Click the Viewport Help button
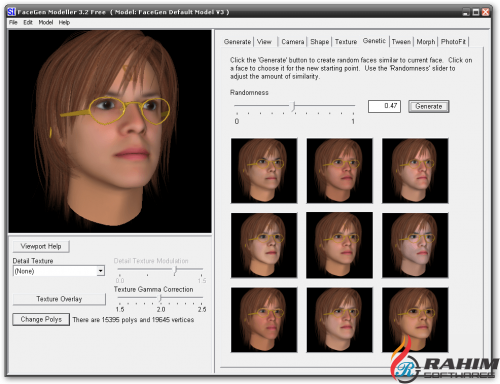 (41, 246)
